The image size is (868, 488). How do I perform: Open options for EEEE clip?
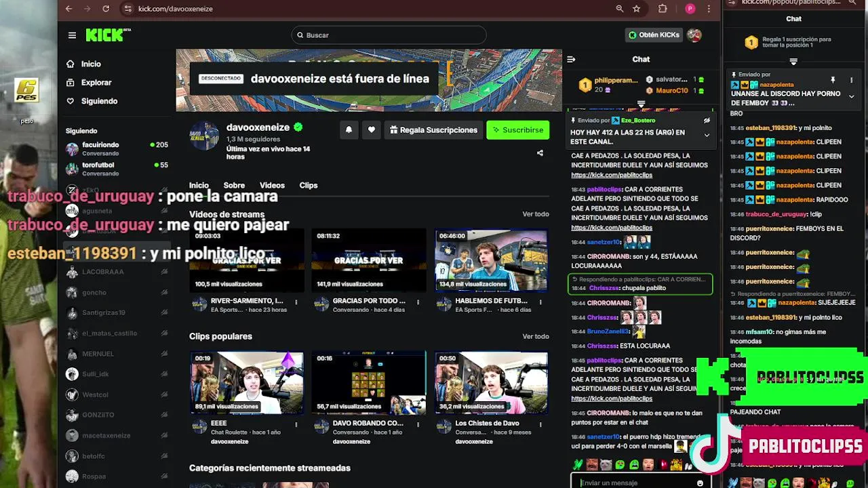tap(296, 424)
